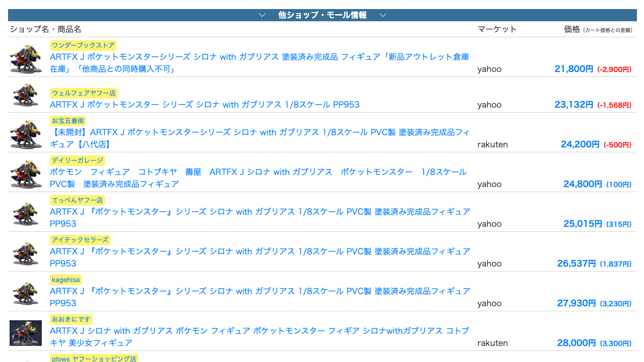Click the 23,132円 price
Viewport: 644px width, 362px height.
click(574, 105)
